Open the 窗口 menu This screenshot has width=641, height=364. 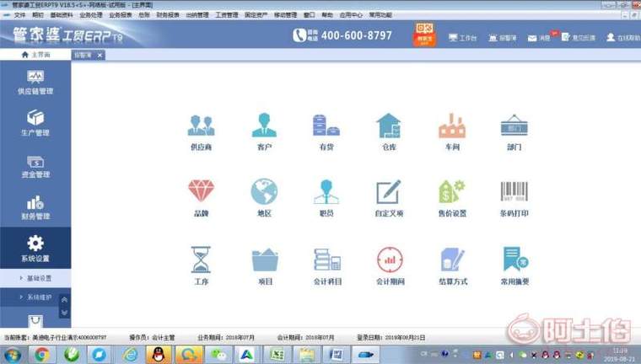pyautogui.click(x=309, y=14)
